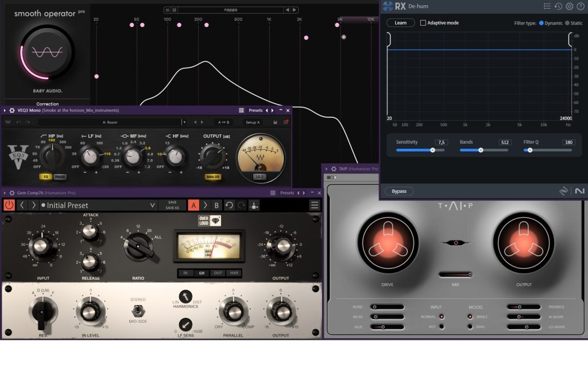The image size is (588, 379).
Task: Expand TAIP window header triangle
Action: coord(327,169)
